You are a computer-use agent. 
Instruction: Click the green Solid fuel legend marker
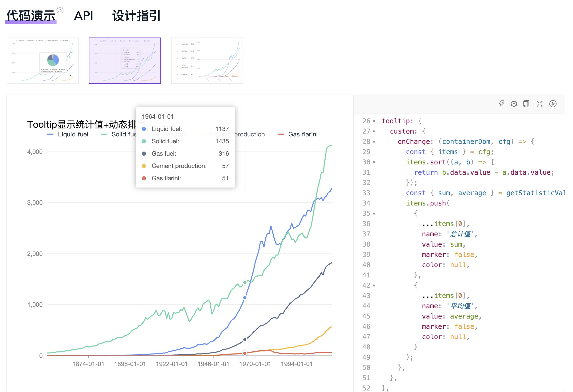coord(105,134)
